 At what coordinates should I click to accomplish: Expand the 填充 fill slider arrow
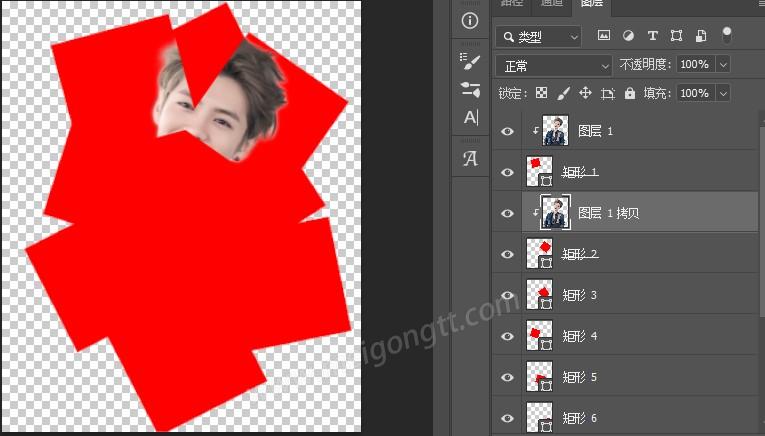click(723, 93)
